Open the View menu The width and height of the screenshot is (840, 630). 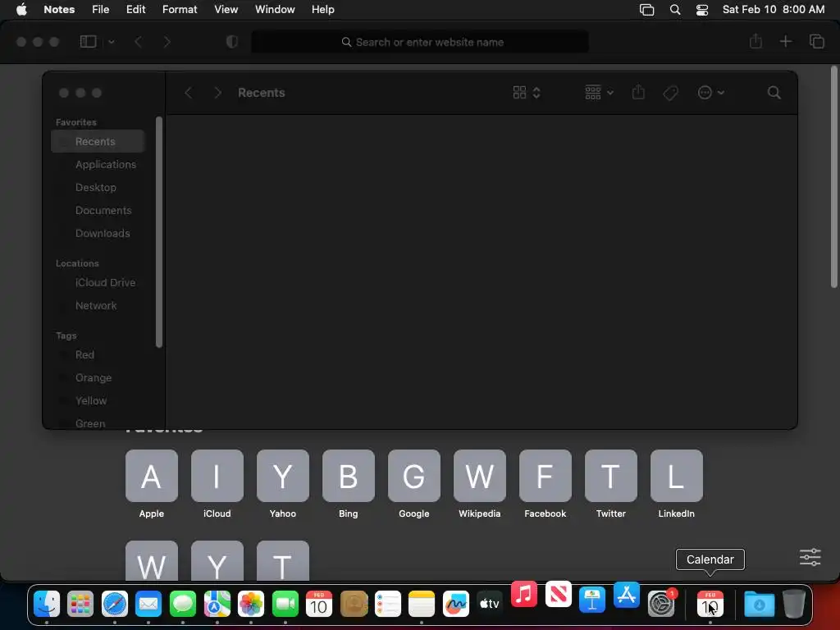pos(226,9)
